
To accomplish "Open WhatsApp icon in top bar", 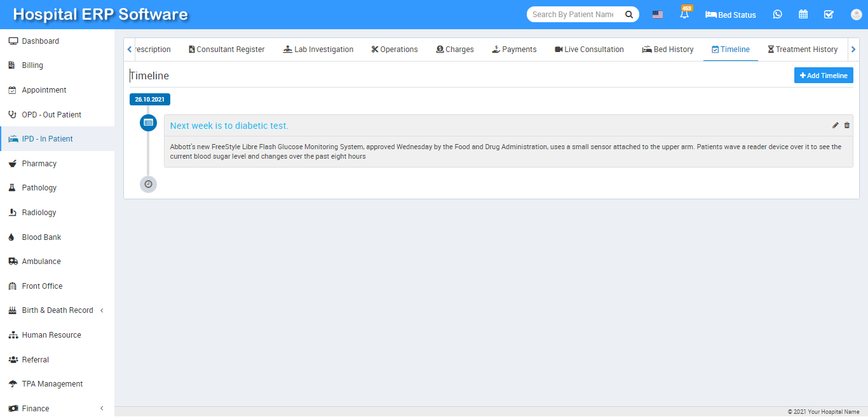I will point(778,15).
